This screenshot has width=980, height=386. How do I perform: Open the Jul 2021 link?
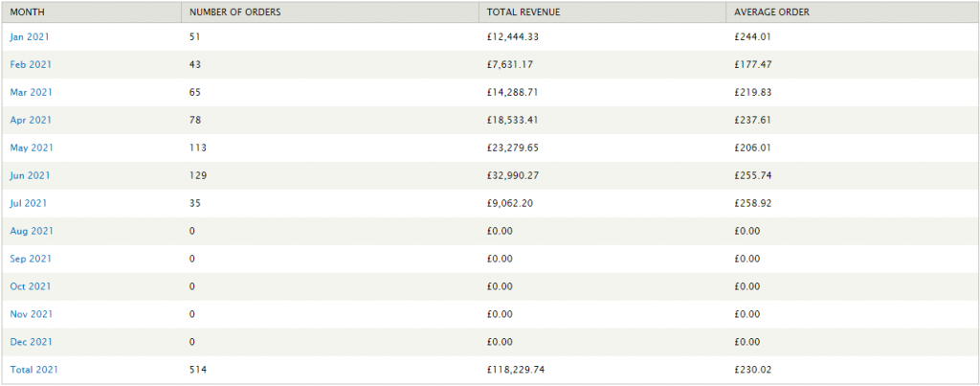[29, 203]
